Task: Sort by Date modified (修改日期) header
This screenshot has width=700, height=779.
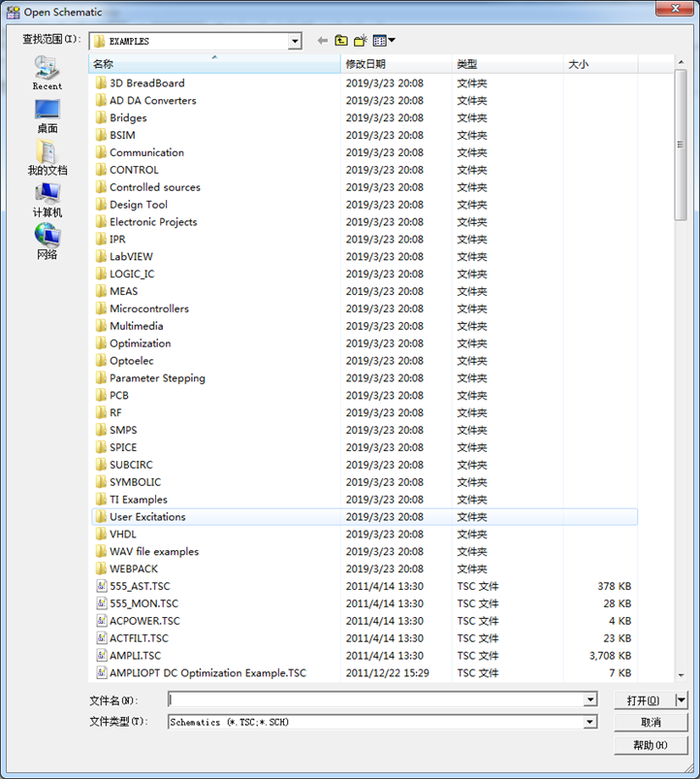Action: pos(396,64)
